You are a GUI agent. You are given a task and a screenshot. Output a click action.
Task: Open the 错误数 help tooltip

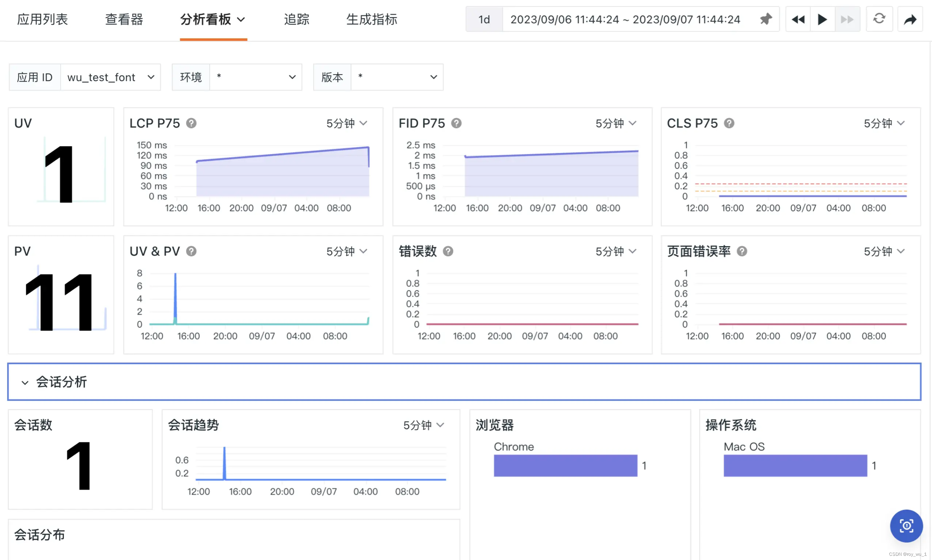click(448, 251)
